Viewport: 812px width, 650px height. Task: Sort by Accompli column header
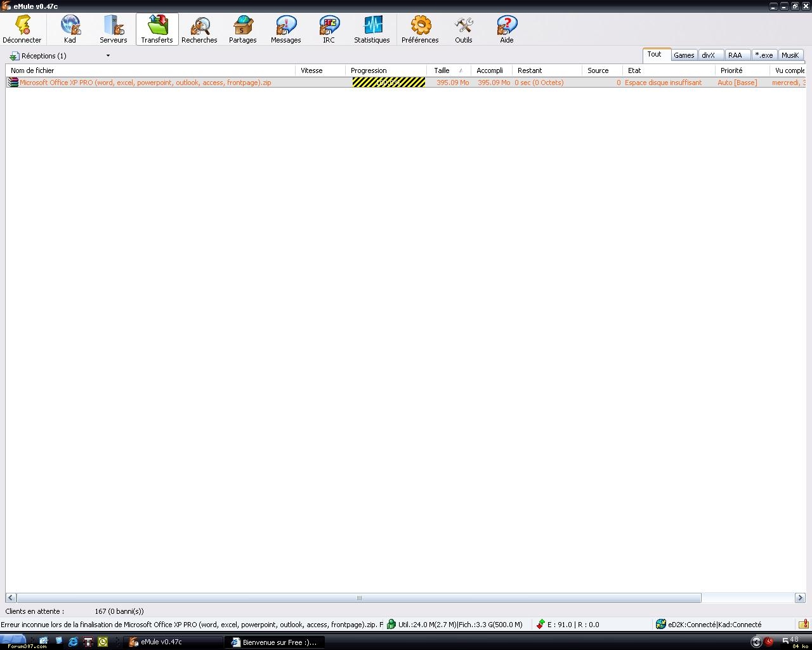tap(492, 70)
